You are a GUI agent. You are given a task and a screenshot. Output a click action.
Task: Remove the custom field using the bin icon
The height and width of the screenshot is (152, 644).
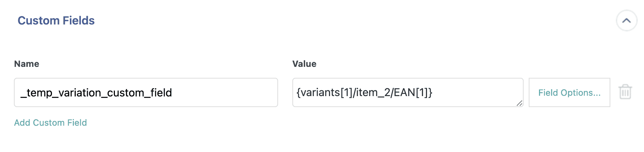625,92
